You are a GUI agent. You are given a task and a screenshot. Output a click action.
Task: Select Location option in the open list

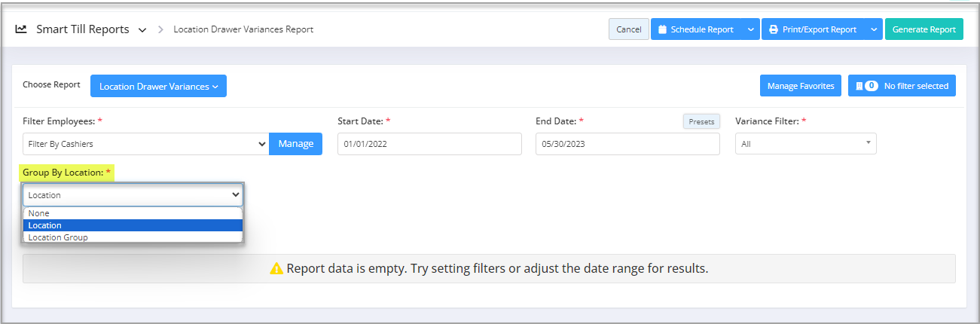(133, 225)
